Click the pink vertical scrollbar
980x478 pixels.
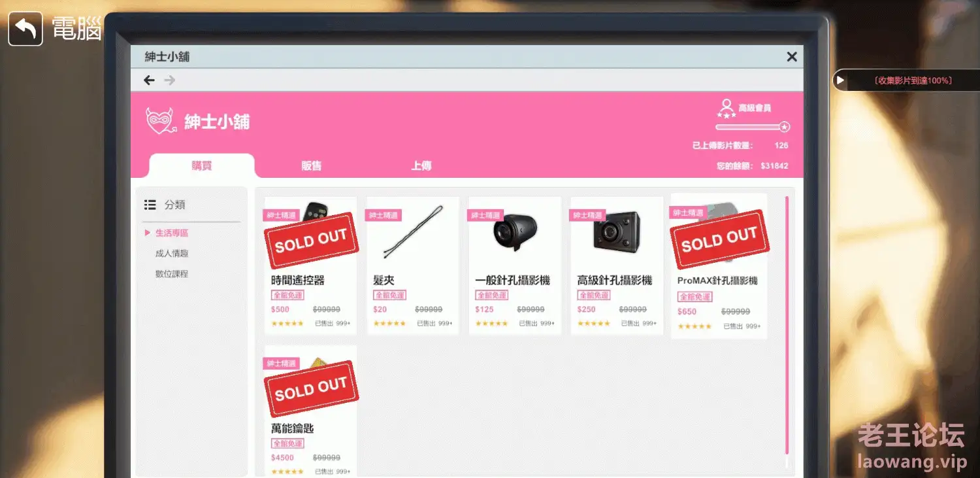[787, 325]
